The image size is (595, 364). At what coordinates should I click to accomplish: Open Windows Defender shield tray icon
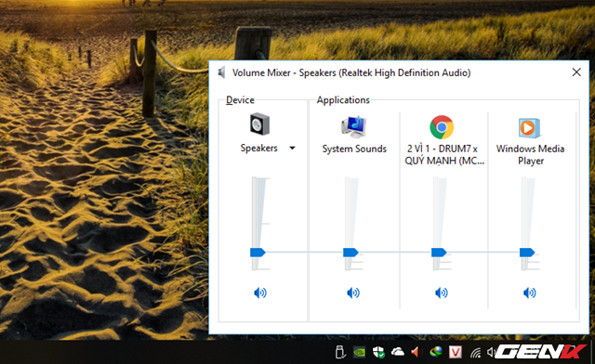click(378, 352)
